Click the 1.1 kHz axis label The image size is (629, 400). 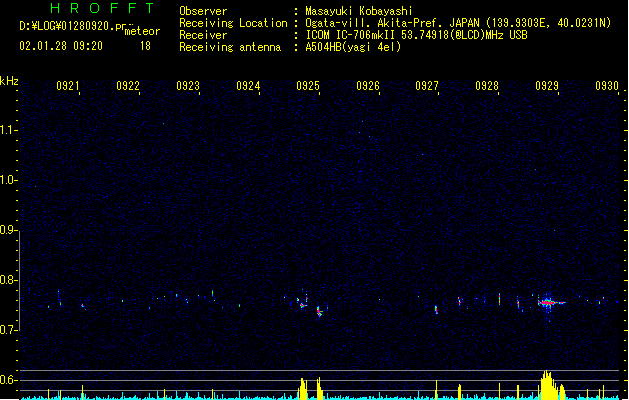pos(8,130)
